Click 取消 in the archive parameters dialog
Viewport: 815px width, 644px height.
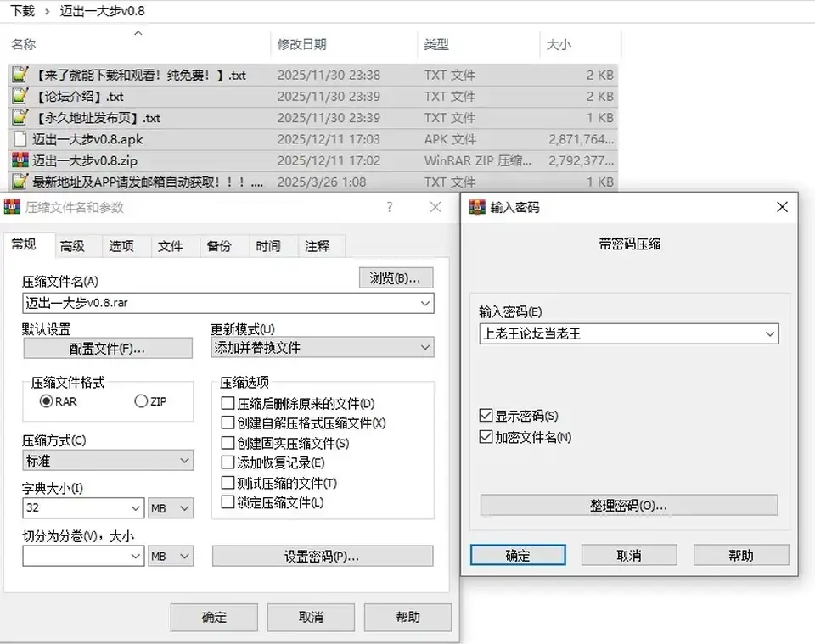pyautogui.click(x=311, y=617)
